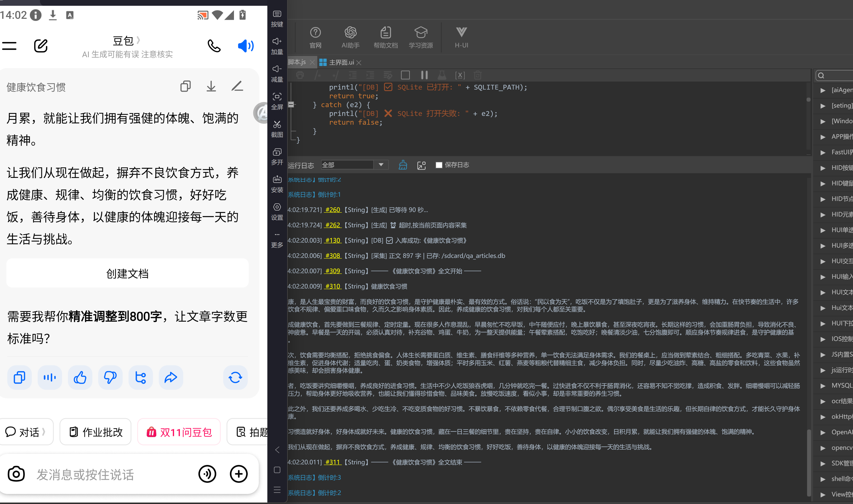Download the 健康饮食习惯 document
This screenshot has height=504, width=853.
point(211,86)
